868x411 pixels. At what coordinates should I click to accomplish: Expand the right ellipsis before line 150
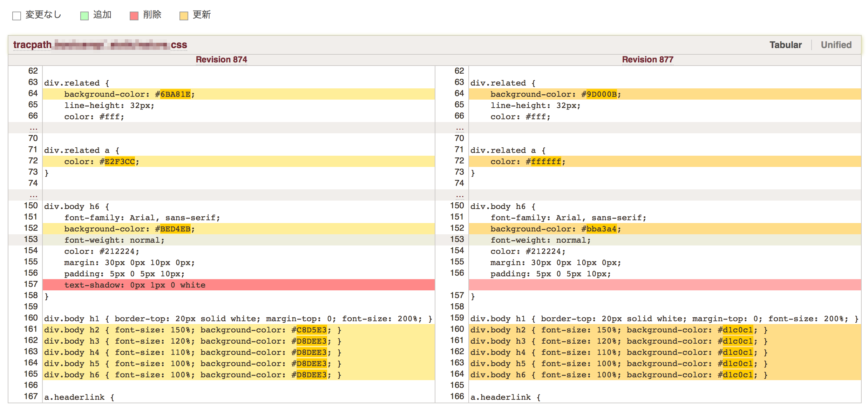click(x=460, y=195)
